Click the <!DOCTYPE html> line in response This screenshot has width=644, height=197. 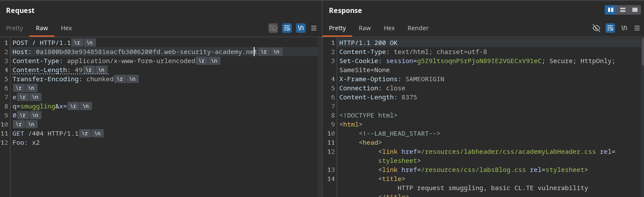tap(368, 115)
